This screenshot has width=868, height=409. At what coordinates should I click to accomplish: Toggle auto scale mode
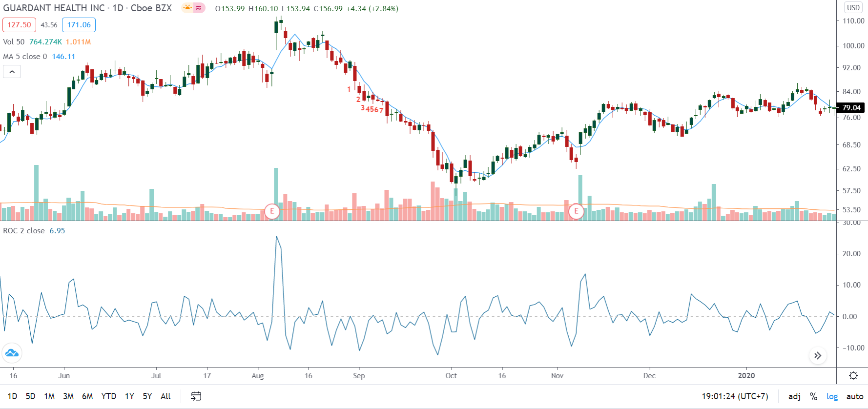coord(855,396)
